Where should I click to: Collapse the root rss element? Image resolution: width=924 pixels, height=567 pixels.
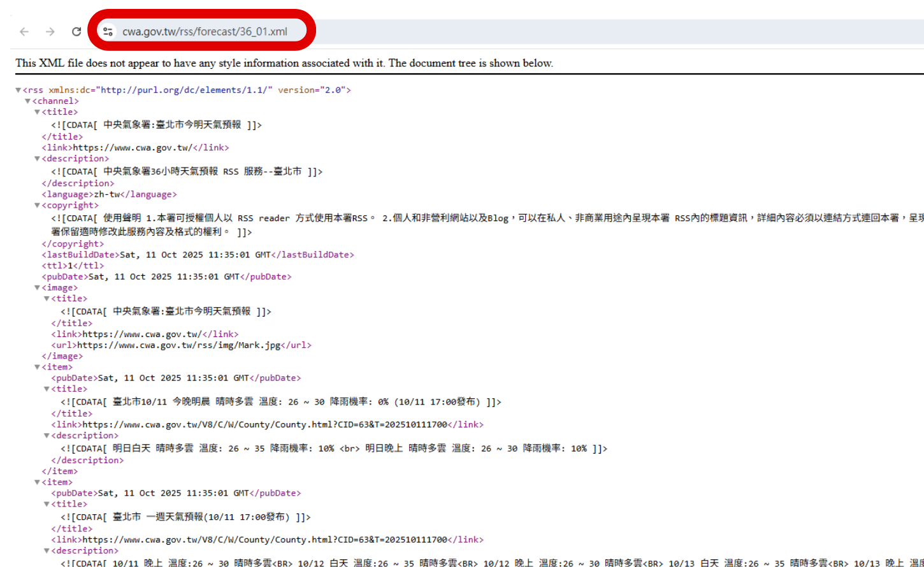pyautogui.click(x=19, y=90)
